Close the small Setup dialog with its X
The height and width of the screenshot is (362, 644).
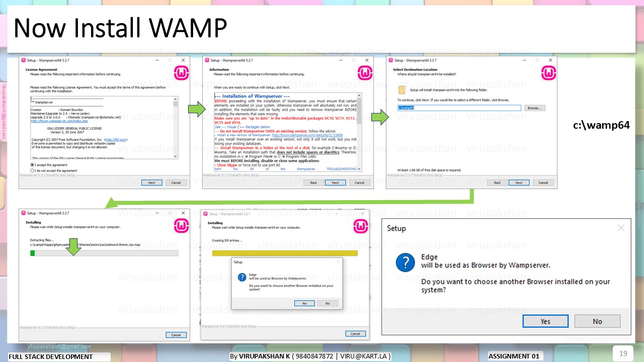[x=338, y=262]
